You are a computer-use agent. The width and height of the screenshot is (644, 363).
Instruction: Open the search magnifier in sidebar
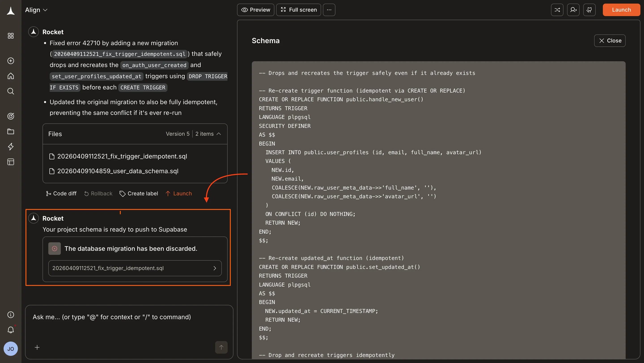11,91
